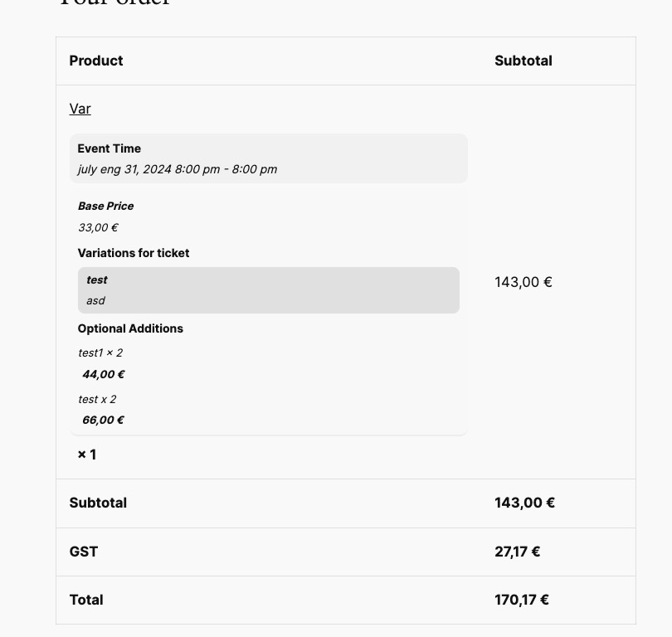672x637 pixels.
Task: Select the GST 27,17 € amount
Action: click(518, 552)
